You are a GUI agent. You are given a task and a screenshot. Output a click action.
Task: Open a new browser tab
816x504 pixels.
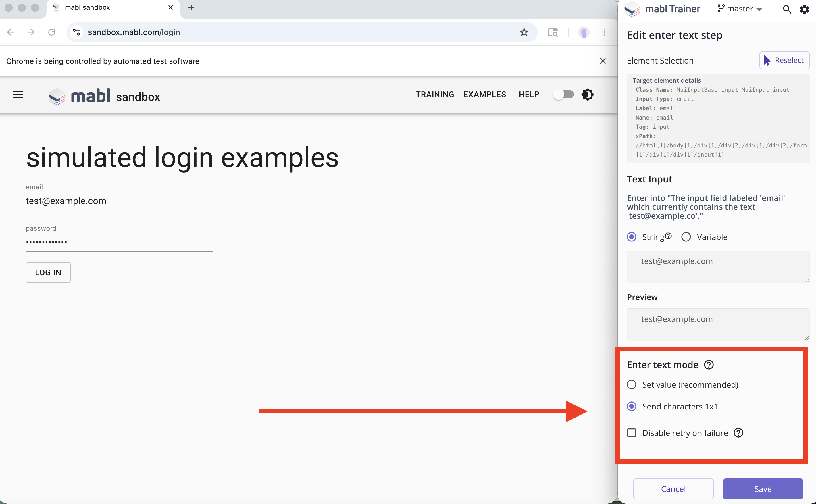[x=191, y=8]
